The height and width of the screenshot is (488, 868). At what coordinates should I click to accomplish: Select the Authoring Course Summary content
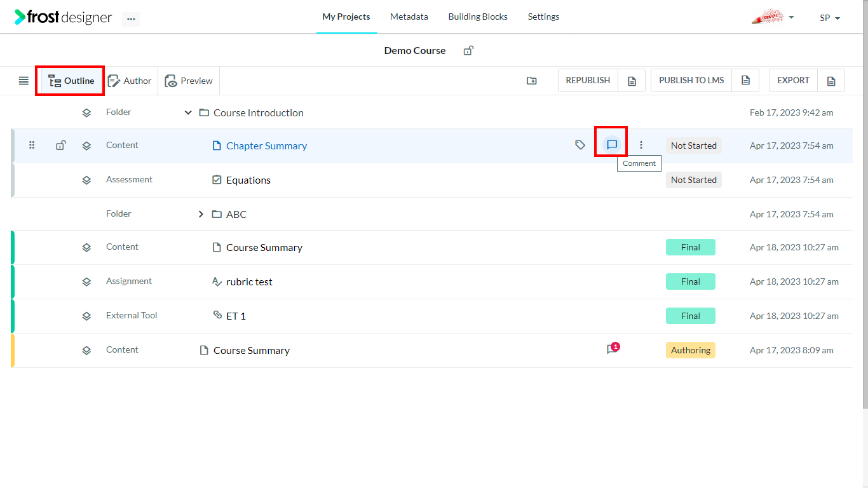252,351
